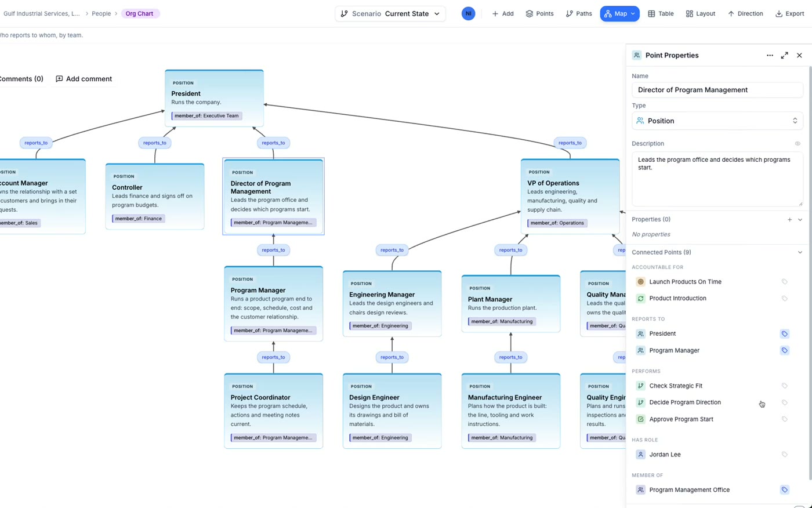Screen dimensions: 812x508
Task: Select the Org Chart breadcrumb tag
Action: tap(140, 13)
